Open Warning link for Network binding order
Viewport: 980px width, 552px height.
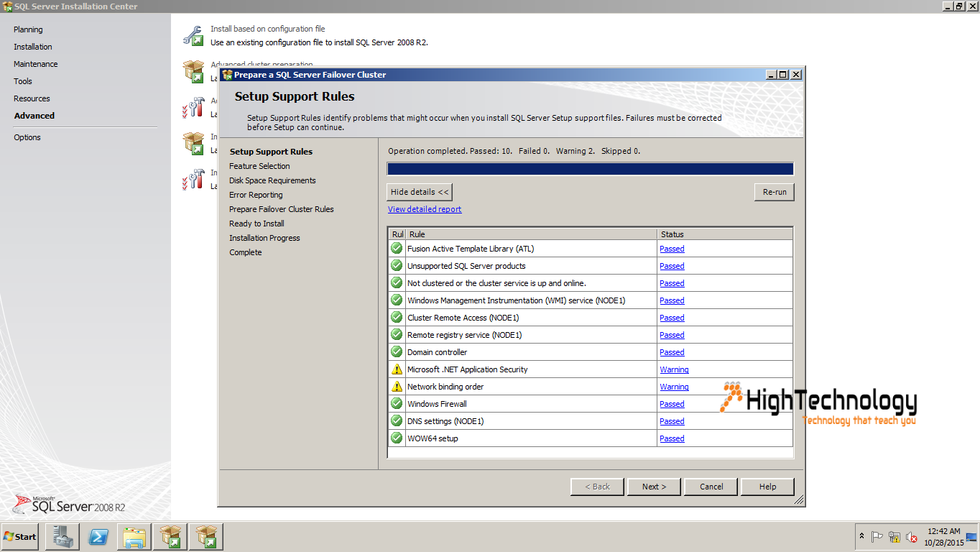[674, 387]
